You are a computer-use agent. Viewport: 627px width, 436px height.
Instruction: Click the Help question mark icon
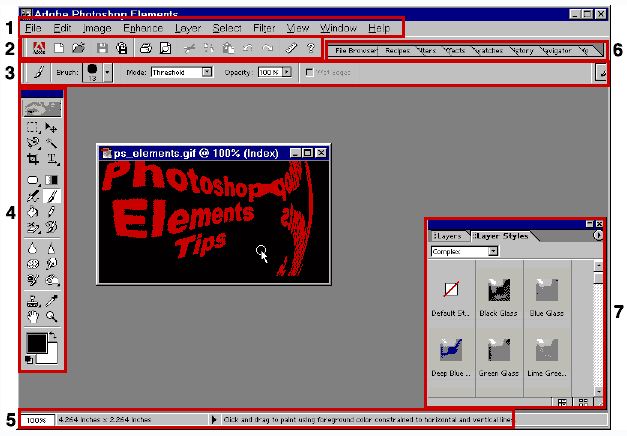click(x=311, y=48)
